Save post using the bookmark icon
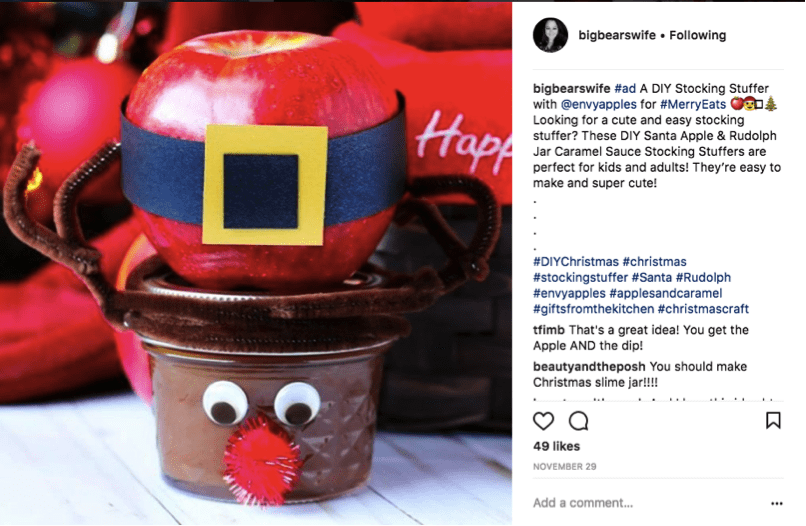The image size is (806, 526). tap(773, 421)
